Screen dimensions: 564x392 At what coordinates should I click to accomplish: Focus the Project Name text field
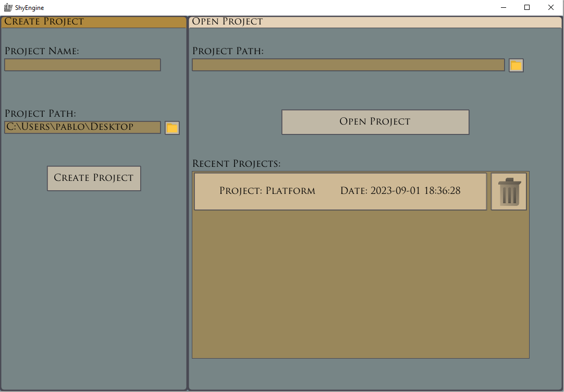click(x=82, y=65)
